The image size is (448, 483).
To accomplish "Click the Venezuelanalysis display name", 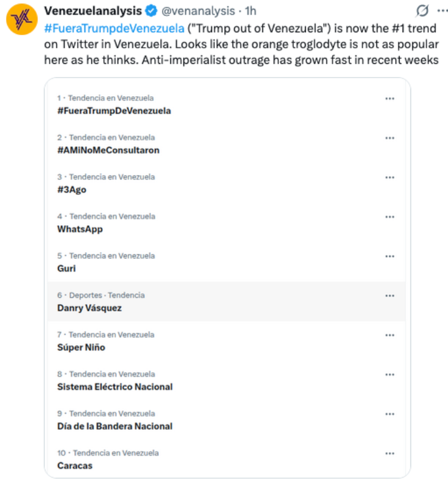I will click(93, 11).
